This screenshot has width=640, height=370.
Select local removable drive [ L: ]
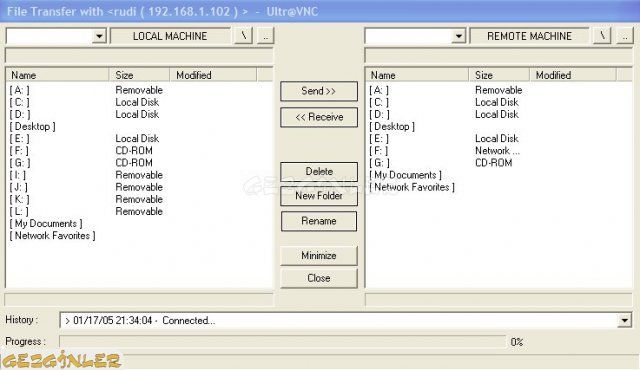tap(19, 212)
